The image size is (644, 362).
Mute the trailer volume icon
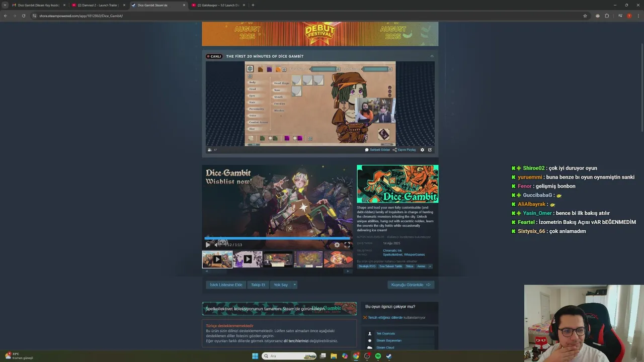point(217,245)
